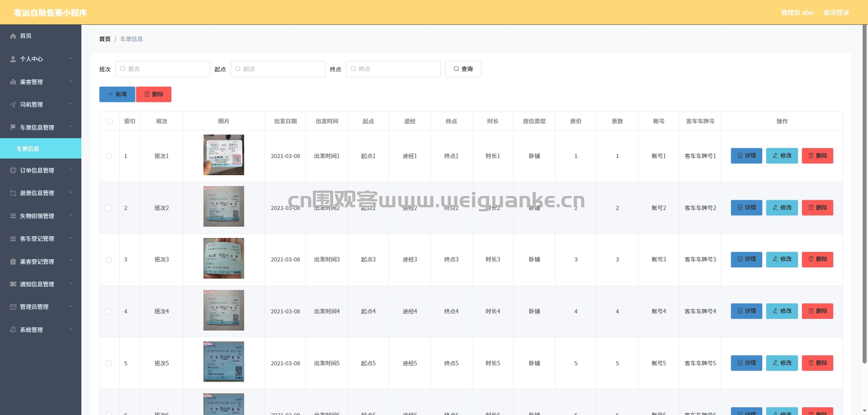The height and width of the screenshot is (415, 868).
Task: Click the search icon in 起点 field
Action: [238, 69]
